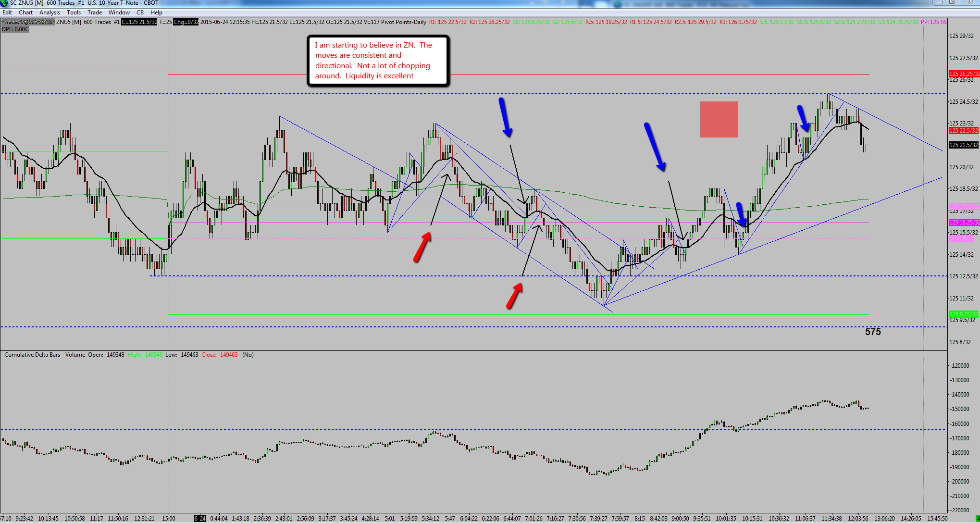The image size is (980, 523).
Task: Click the black '125 21.5/32' last price marker
Action: [964, 145]
